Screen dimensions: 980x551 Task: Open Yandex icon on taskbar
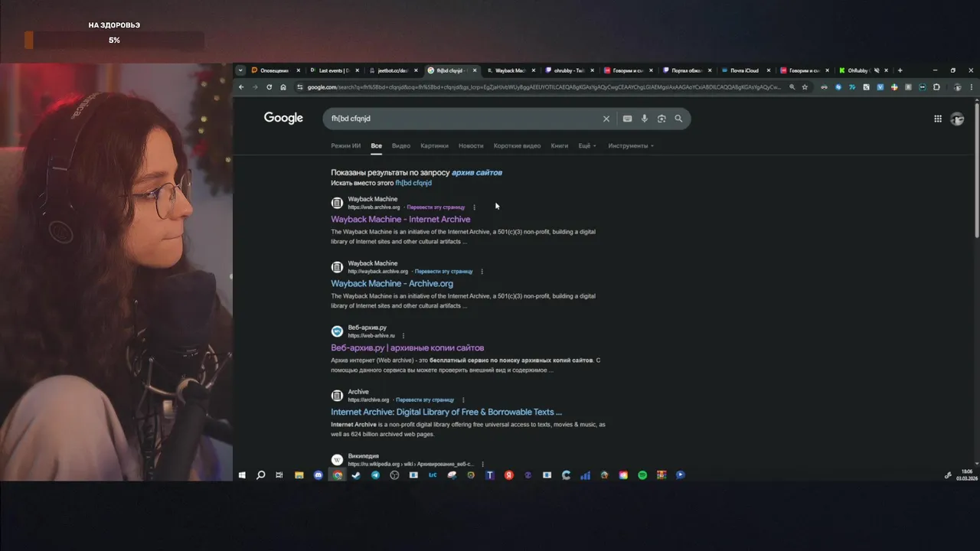coord(508,475)
